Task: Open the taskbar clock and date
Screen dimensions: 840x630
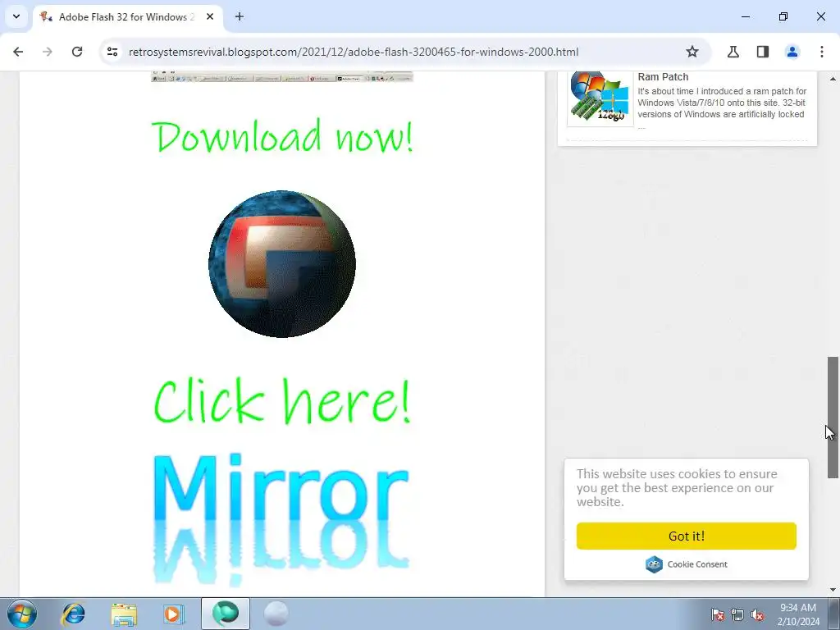Action: 798,614
